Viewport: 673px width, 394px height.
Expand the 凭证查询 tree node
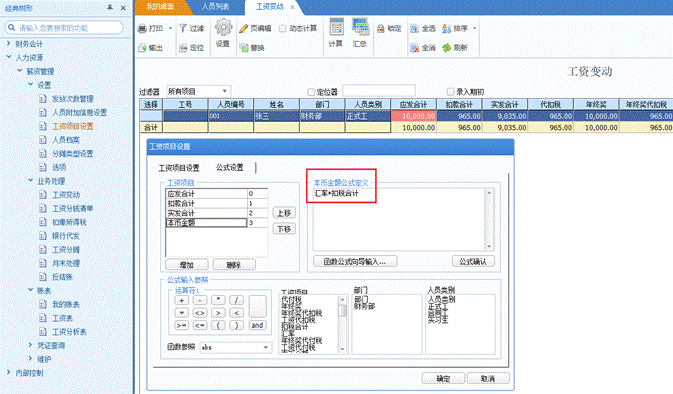pos(30,345)
